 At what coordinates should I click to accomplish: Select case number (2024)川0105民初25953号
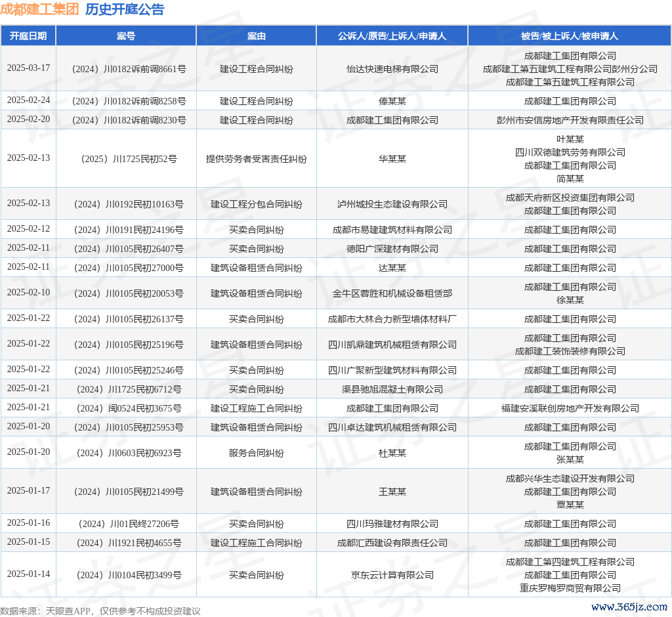[x=129, y=427]
